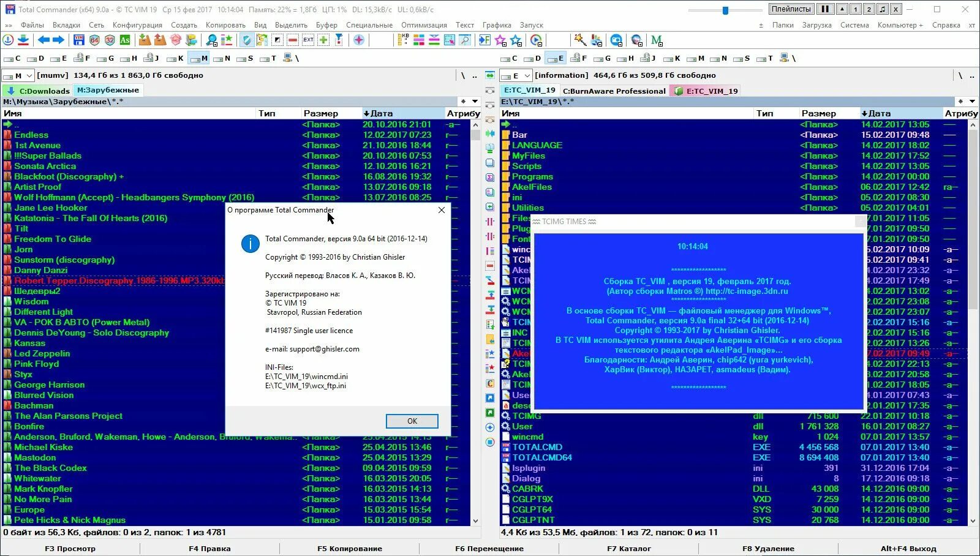Viewport: 980px width, 556px height.
Task: Open right panel directory history arrow
Action: tap(972, 102)
